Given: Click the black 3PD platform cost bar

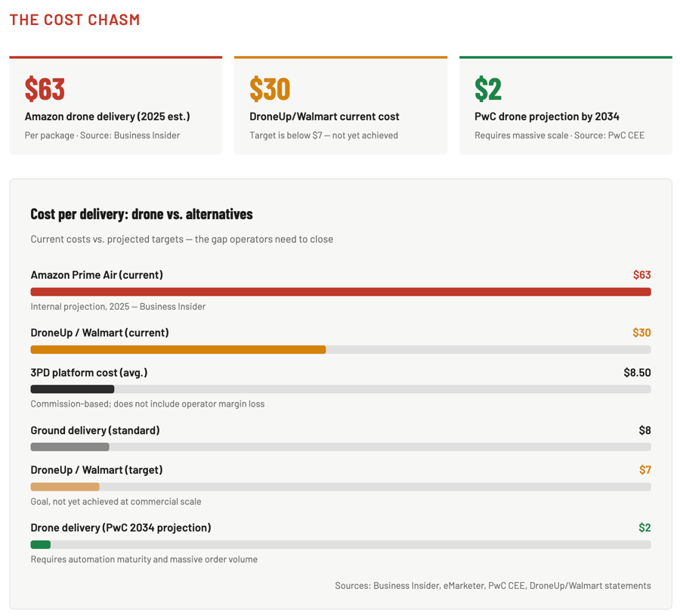Looking at the screenshot, I should (72, 389).
